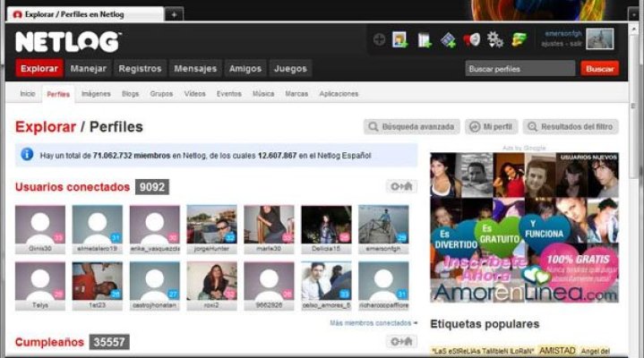
Task: Click the NETLOG logo
Action: (x=68, y=42)
